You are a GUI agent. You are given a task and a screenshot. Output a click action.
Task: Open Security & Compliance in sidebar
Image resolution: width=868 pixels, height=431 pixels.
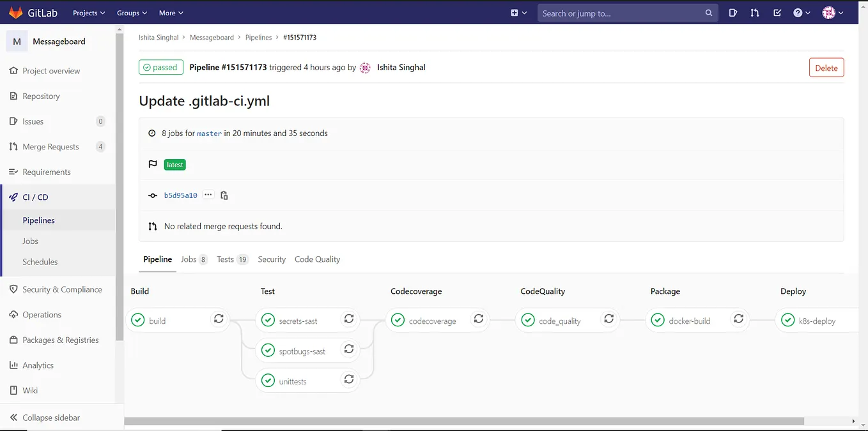(x=62, y=289)
